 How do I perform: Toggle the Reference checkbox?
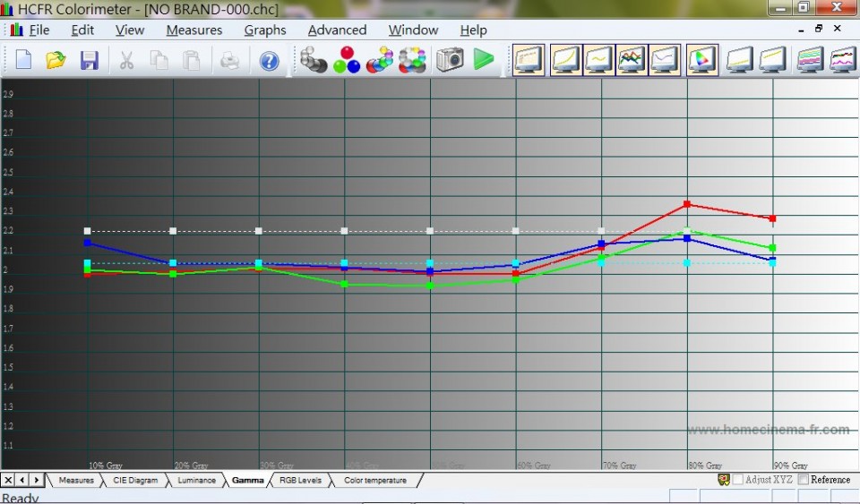coord(804,480)
